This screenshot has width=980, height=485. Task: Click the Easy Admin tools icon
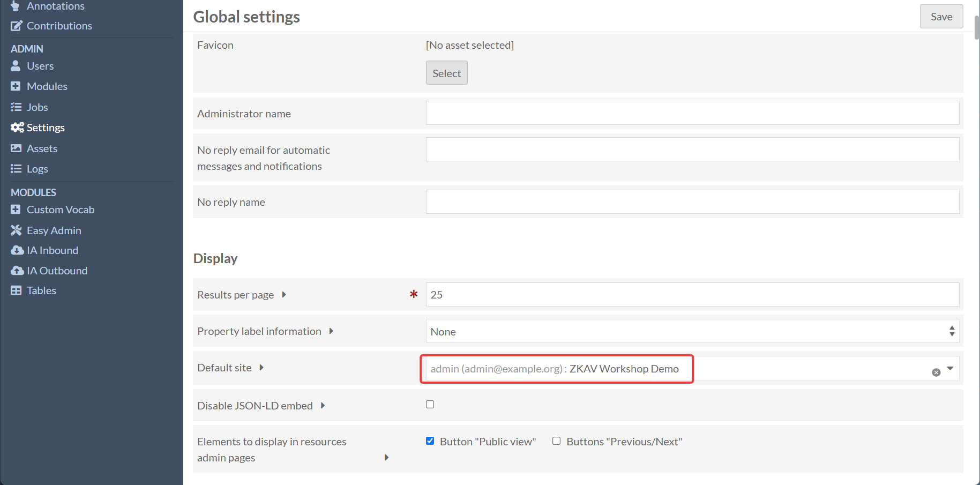pos(16,230)
